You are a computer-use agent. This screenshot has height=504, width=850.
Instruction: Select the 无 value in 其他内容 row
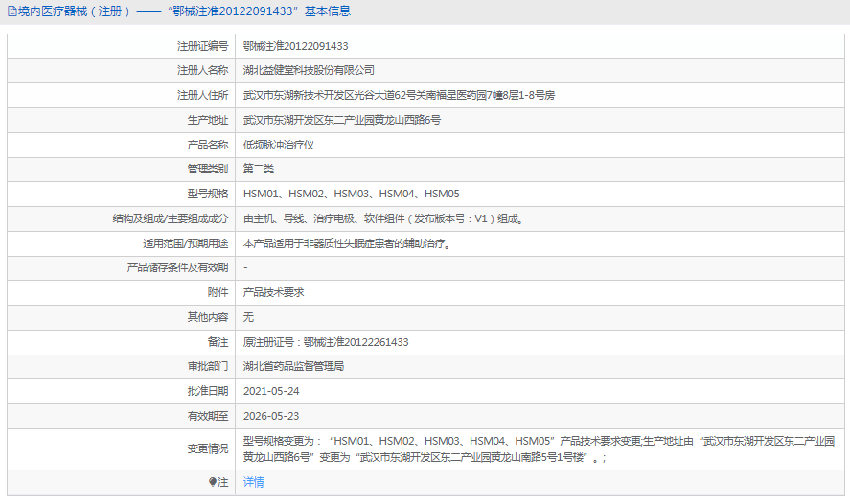[x=248, y=317]
